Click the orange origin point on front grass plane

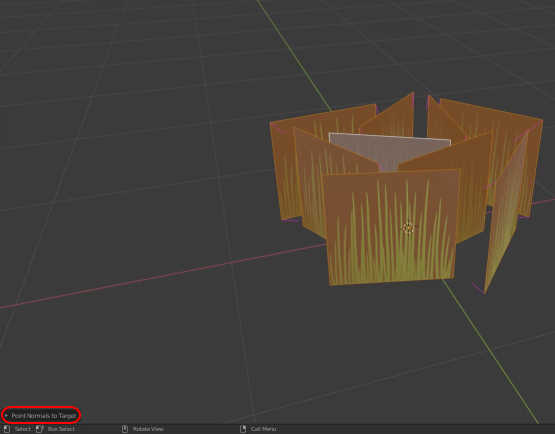[x=408, y=228]
